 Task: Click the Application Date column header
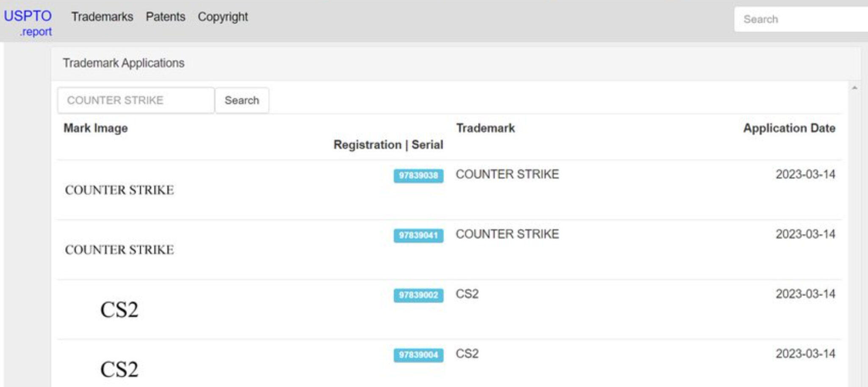[789, 128]
